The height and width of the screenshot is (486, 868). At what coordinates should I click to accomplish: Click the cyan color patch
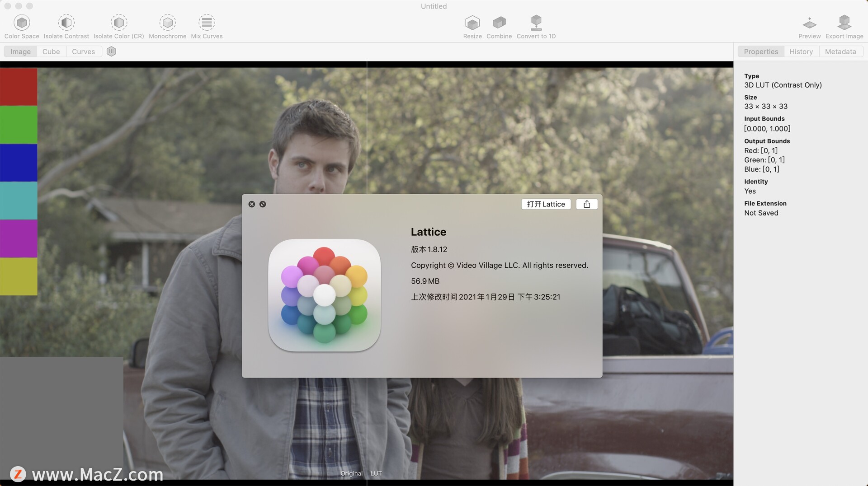(19, 201)
